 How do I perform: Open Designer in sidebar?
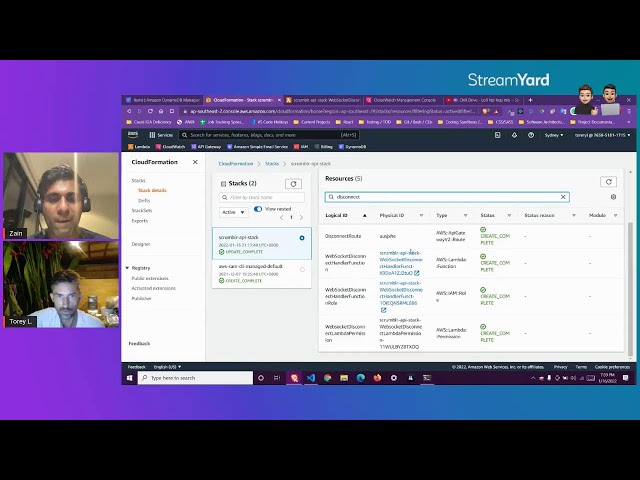[x=141, y=244]
